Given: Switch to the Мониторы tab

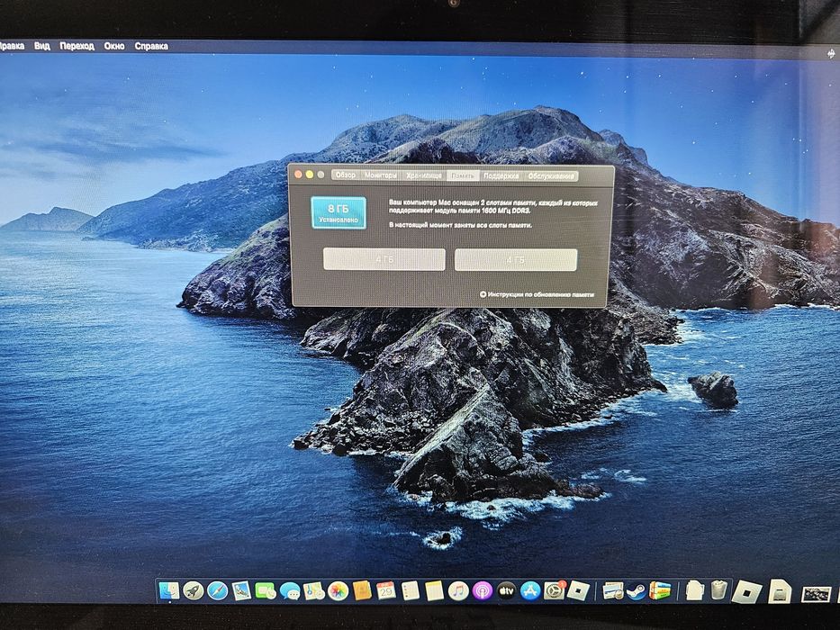Looking at the screenshot, I should 380,175.
